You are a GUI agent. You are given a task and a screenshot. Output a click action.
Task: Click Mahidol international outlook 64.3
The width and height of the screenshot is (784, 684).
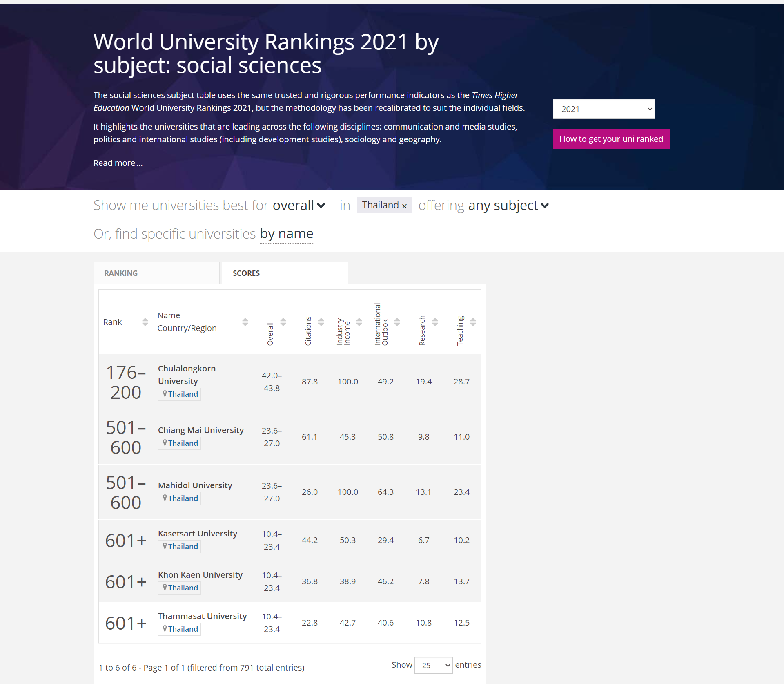(385, 492)
